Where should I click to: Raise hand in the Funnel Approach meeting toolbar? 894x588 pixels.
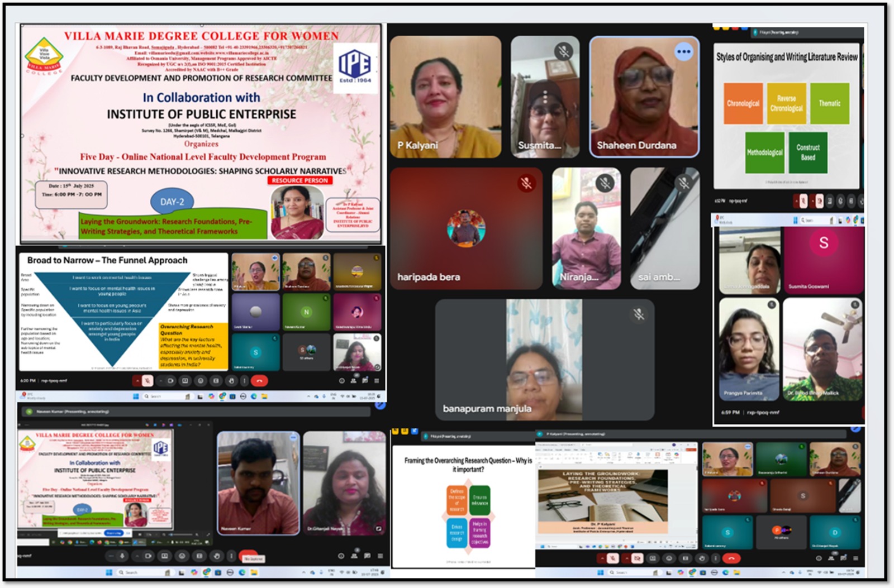point(231,381)
